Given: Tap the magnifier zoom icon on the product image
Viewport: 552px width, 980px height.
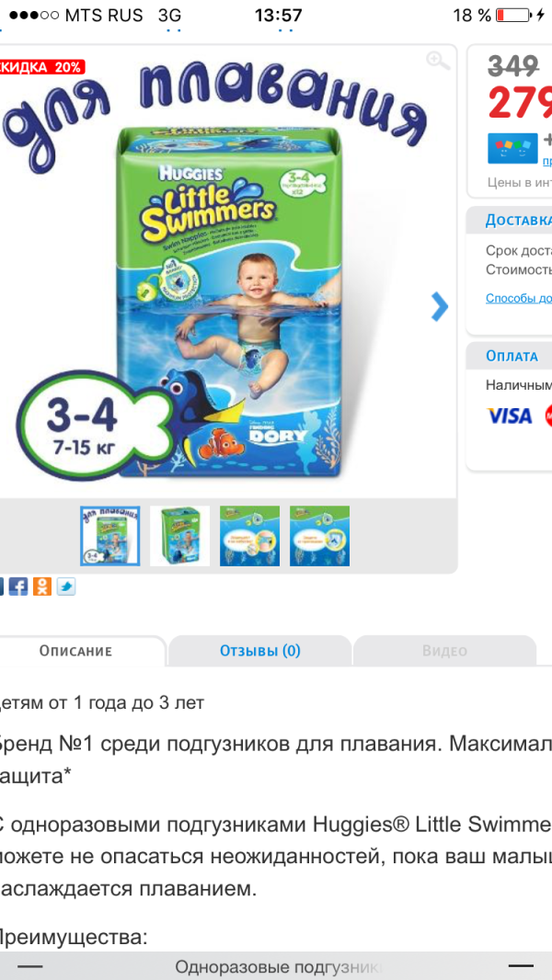Looking at the screenshot, I should [438, 61].
